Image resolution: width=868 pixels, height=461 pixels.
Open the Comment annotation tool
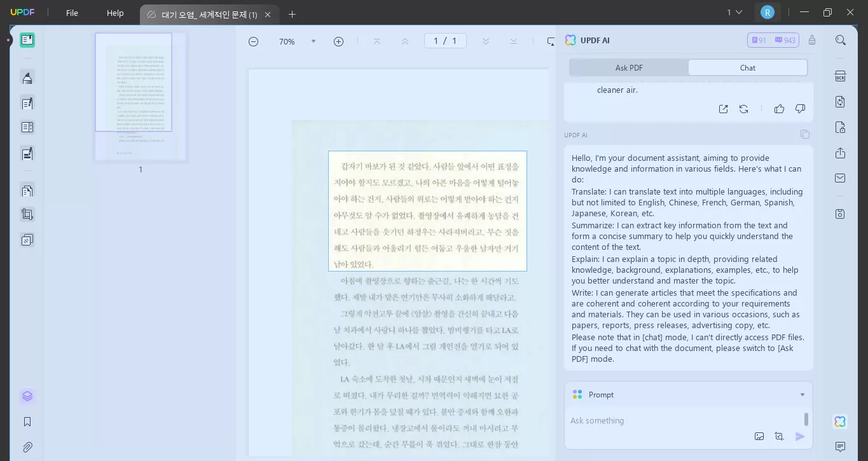(x=27, y=78)
